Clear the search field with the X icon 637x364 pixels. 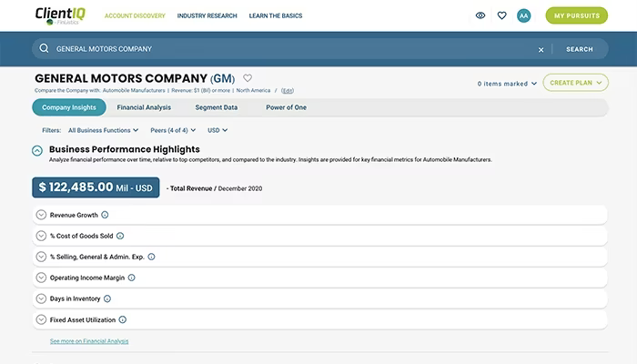point(541,49)
